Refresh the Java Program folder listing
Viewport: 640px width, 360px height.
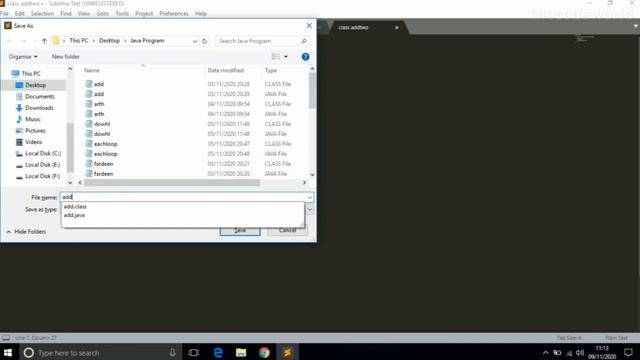coord(204,41)
